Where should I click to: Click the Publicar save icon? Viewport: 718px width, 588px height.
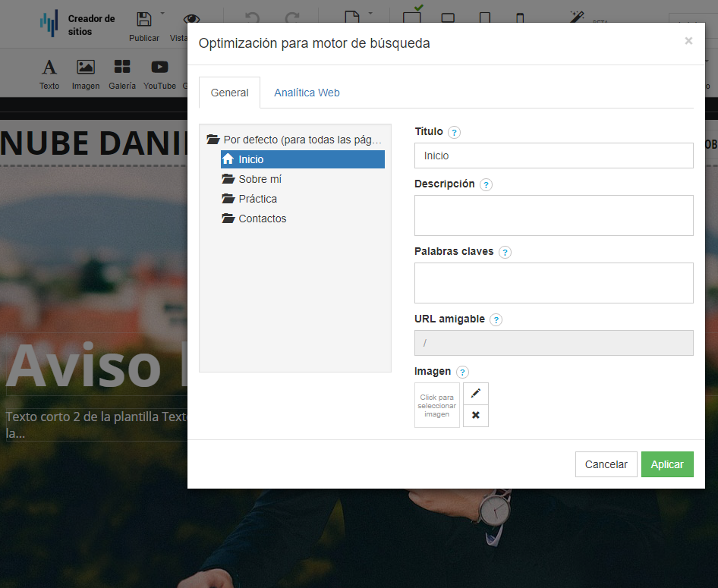[143, 19]
